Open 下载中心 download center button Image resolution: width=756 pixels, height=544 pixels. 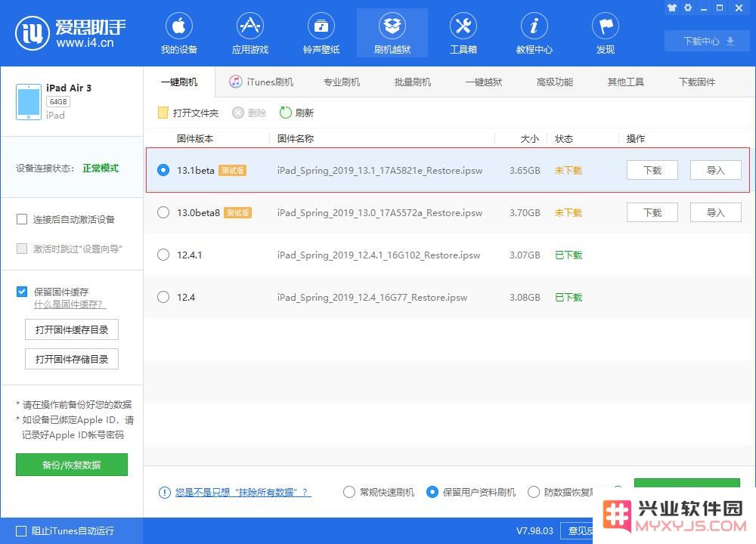click(x=708, y=41)
